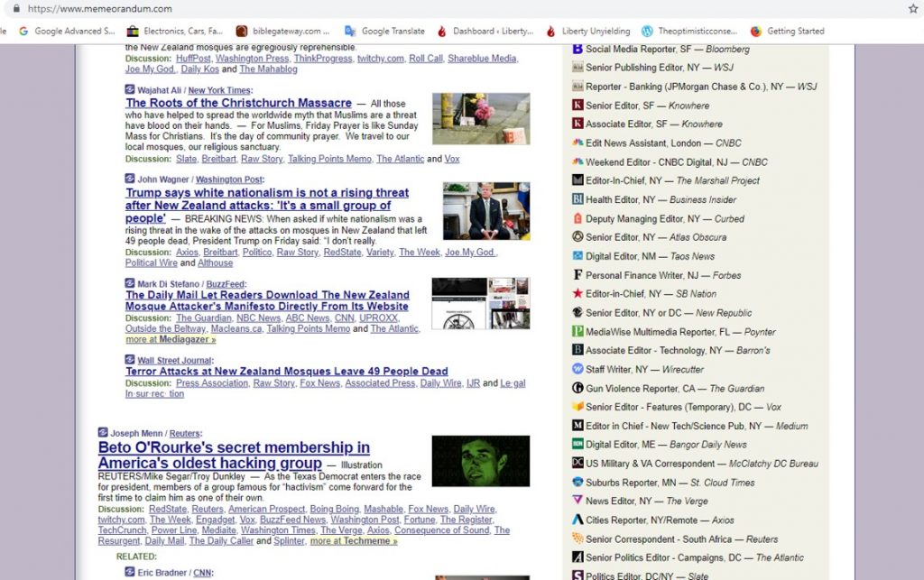
Task: Open The Mahablog discussion link
Action: tap(268, 69)
